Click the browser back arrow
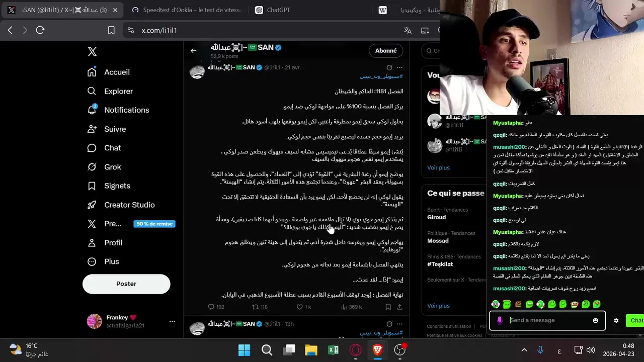 10,30
